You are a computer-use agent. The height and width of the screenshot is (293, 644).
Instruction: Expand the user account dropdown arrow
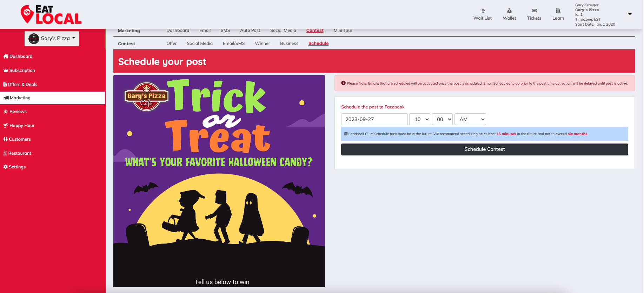pos(630,14)
